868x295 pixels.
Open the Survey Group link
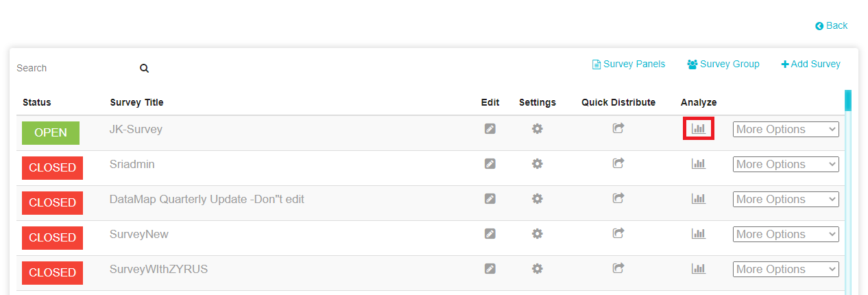[x=723, y=64]
